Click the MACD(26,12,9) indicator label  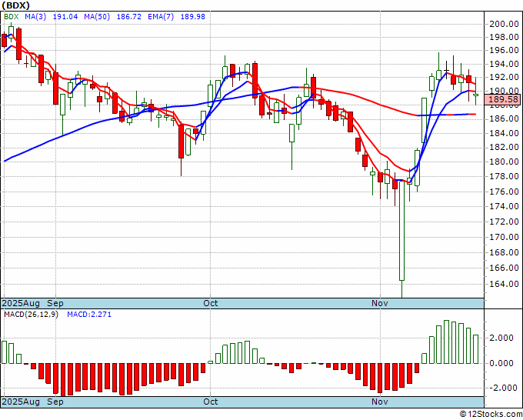coord(31,315)
